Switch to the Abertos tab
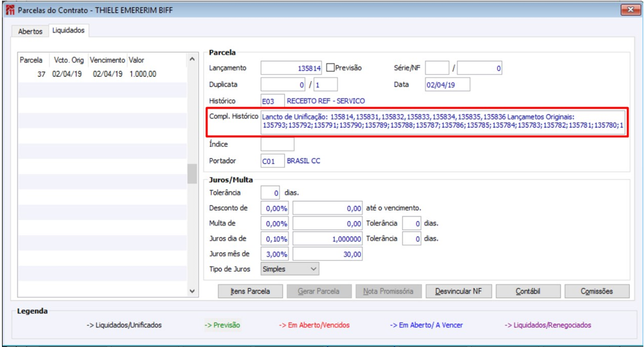644x347 pixels. click(31, 31)
